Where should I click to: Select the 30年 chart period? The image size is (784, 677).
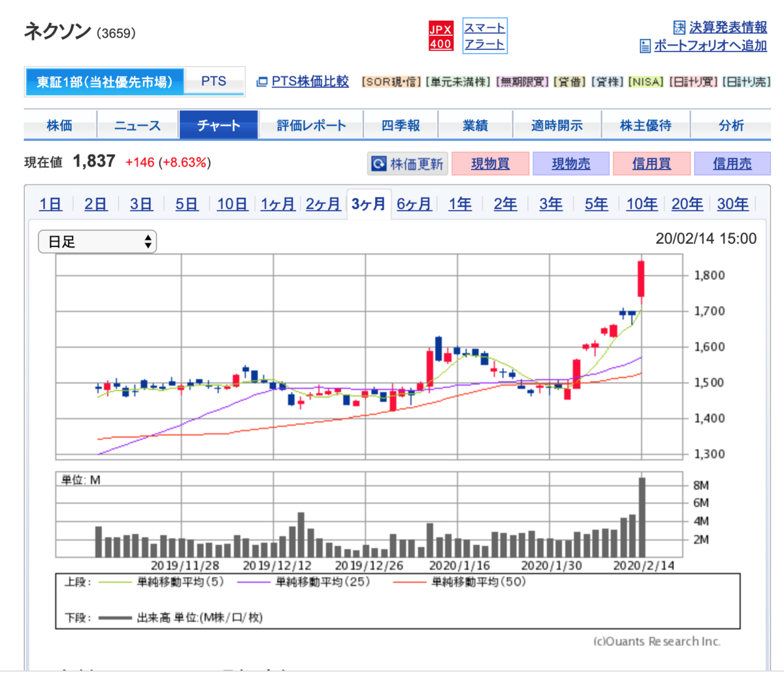coord(732,204)
